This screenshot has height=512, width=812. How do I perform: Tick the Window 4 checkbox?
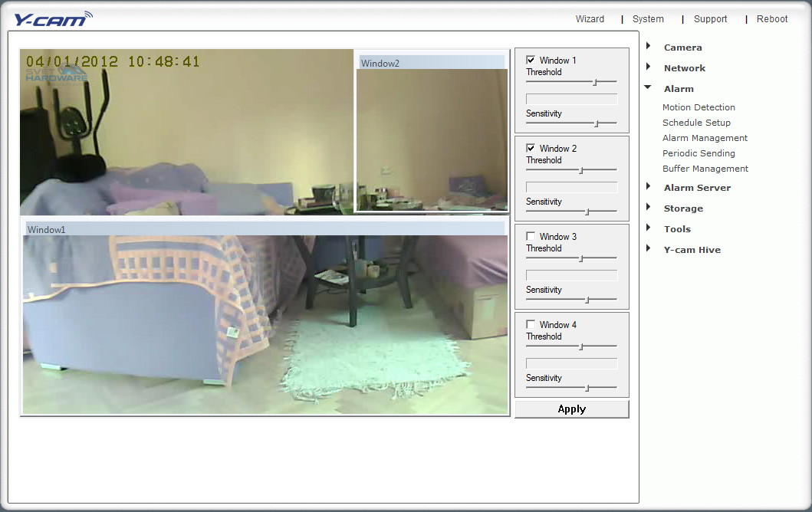(x=531, y=325)
